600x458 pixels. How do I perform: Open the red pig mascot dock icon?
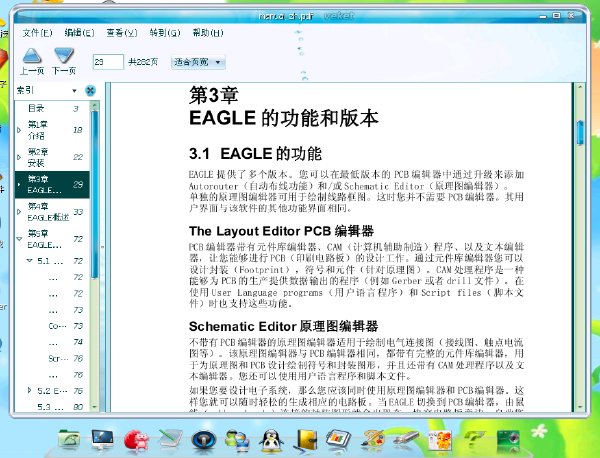pos(136,440)
